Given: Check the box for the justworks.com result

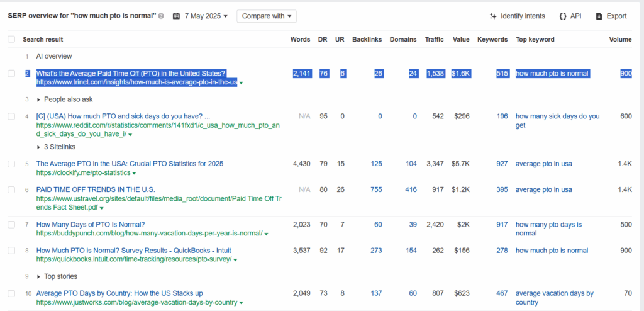Looking at the screenshot, I should click(x=11, y=293).
